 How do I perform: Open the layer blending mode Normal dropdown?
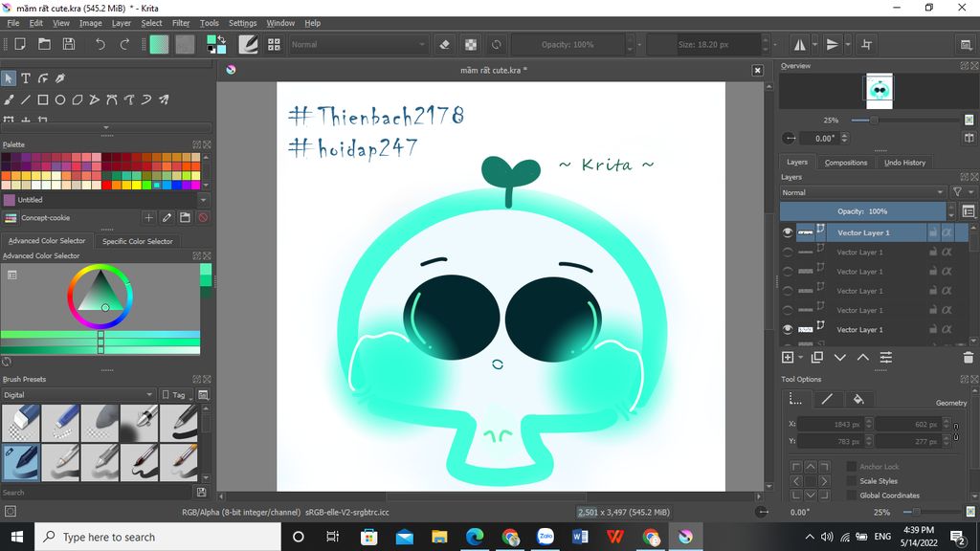[862, 192]
